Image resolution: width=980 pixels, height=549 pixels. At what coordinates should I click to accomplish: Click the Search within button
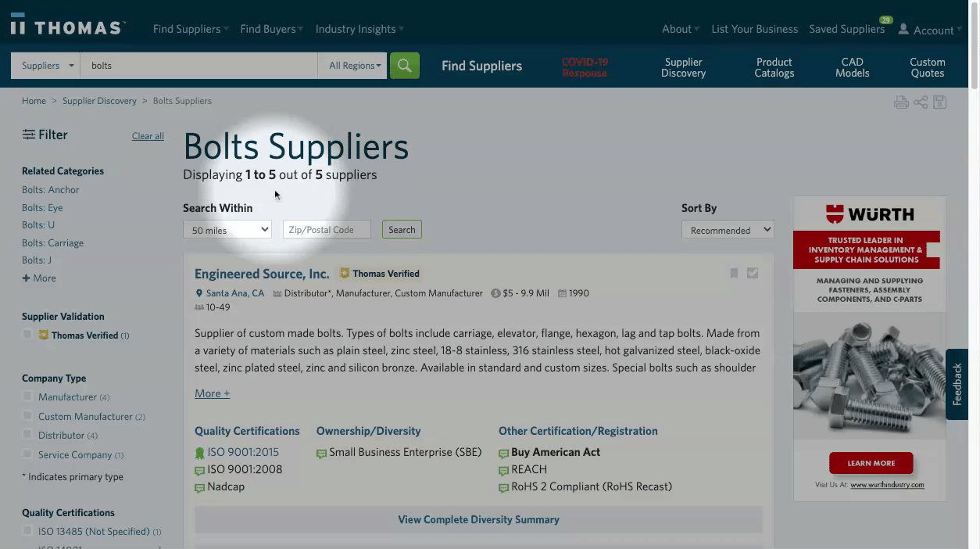402,230
